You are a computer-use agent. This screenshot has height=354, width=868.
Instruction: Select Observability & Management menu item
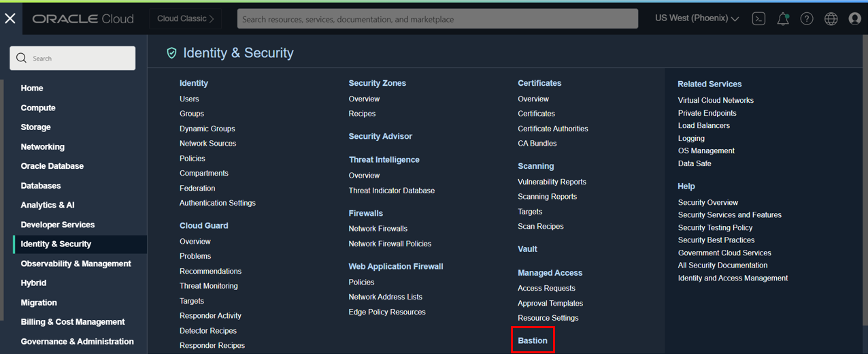tap(76, 263)
